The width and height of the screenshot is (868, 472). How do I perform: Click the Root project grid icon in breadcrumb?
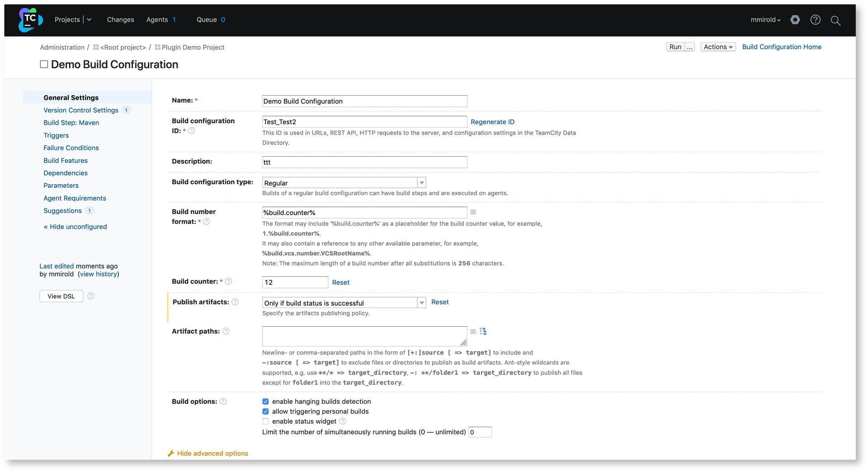coord(96,47)
